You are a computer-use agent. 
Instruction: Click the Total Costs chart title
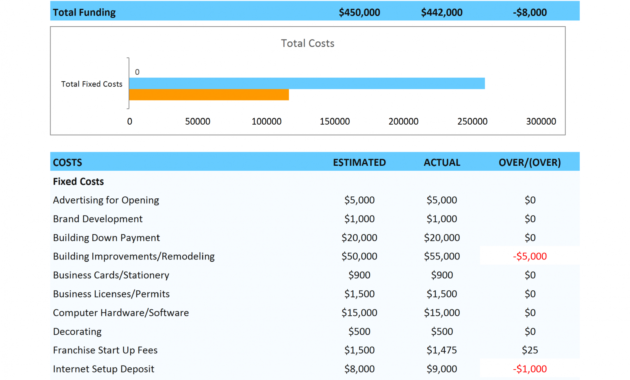[307, 43]
